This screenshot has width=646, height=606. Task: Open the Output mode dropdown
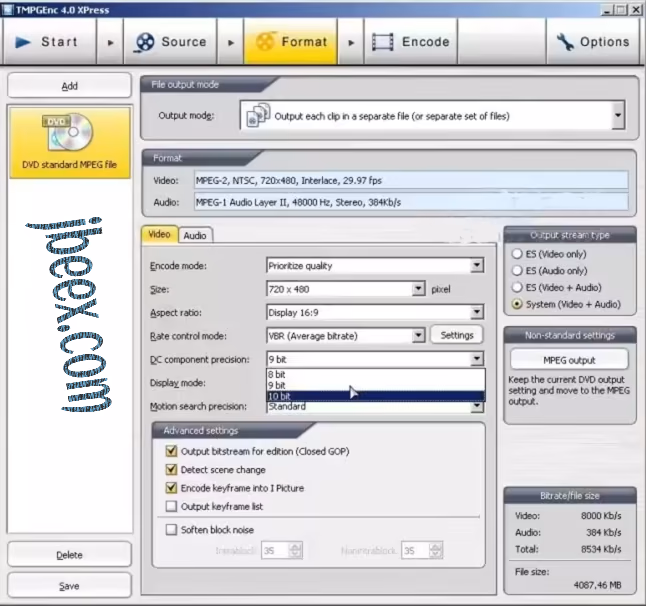618,116
